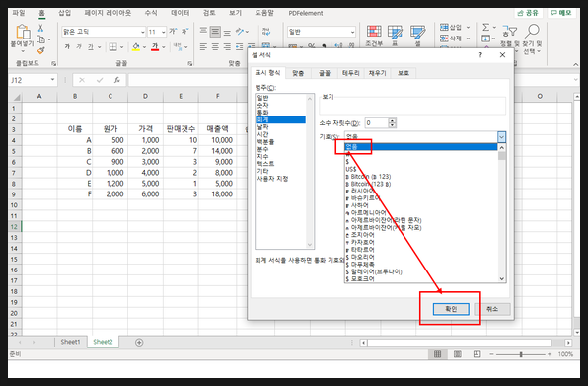Screen dimensions: 588x386
Task: Click the Paste (붙여넣기) clipboard icon
Action: pyautogui.click(x=24, y=32)
